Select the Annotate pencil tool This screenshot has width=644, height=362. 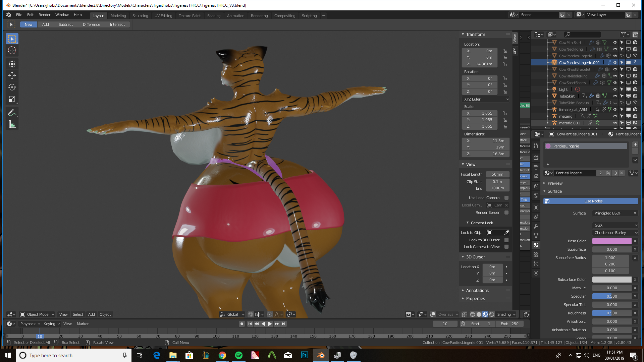tap(12, 113)
